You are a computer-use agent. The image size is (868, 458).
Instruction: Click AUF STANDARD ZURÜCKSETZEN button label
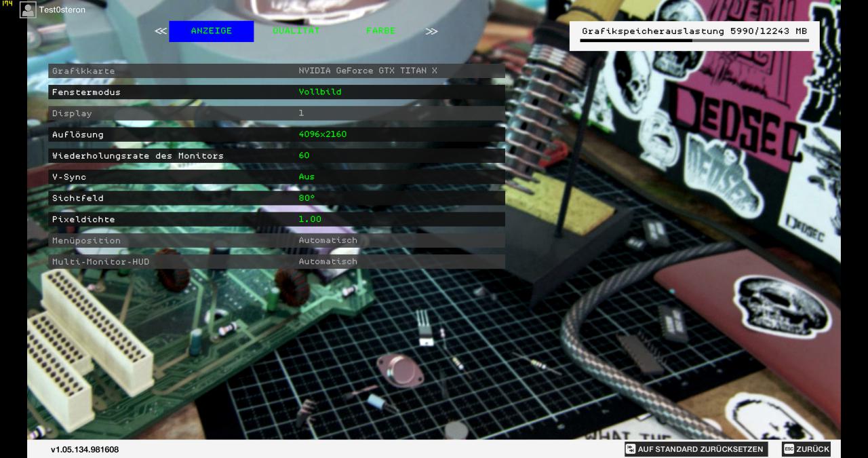coord(701,449)
